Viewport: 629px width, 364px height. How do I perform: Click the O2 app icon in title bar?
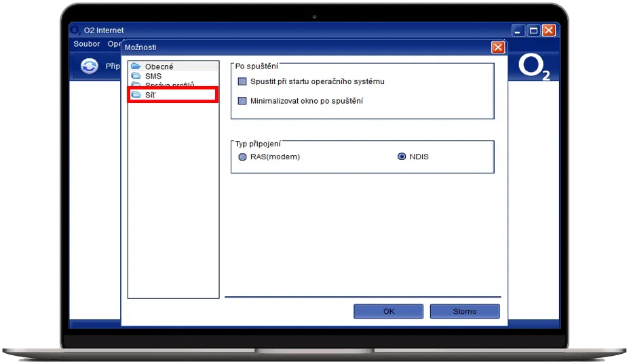(76, 31)
